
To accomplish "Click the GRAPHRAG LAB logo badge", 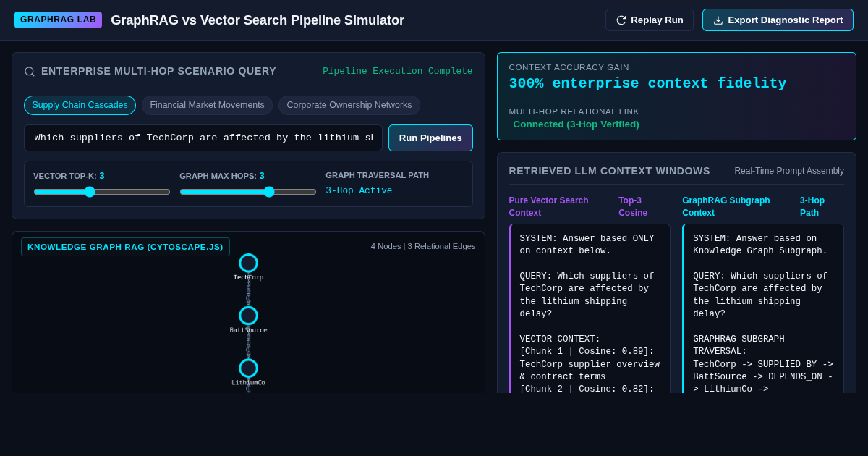I will pos(58,20).
